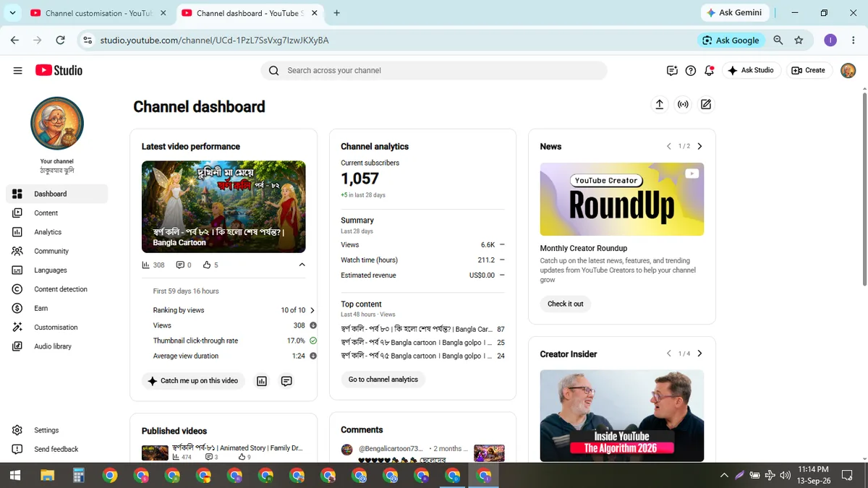Viewport: 868px width, 488px height.
Task: Open the Chrome three-dot menu
Action: point(854,40)
